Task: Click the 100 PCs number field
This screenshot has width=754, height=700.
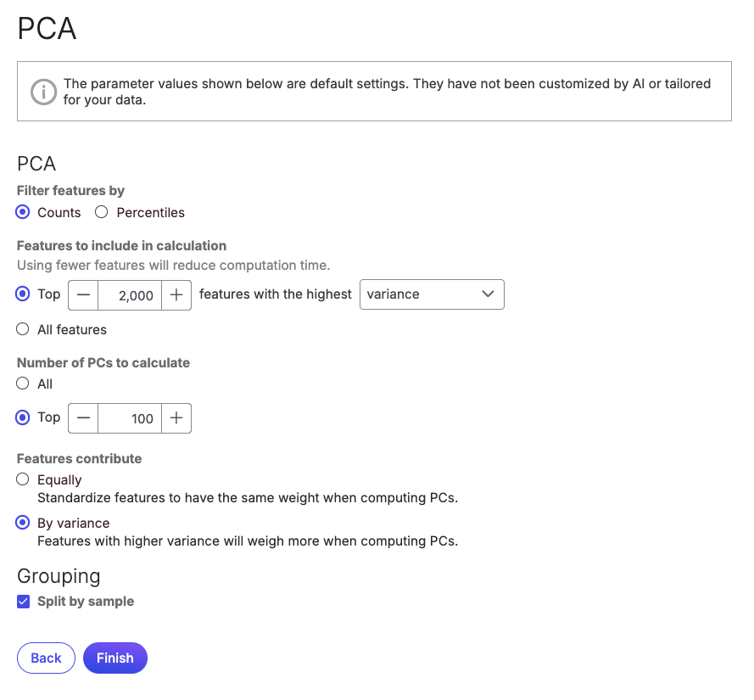Action: [130, 418]
